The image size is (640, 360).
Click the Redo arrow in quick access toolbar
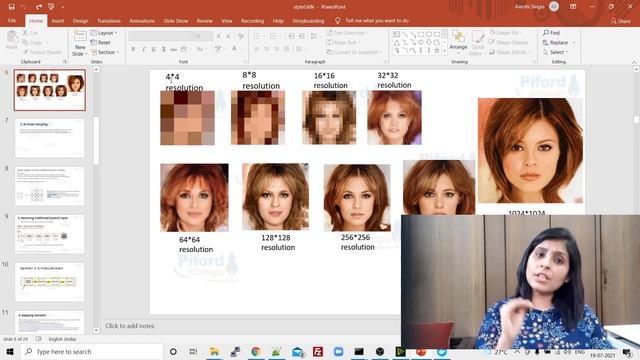[x=39, y=7]
